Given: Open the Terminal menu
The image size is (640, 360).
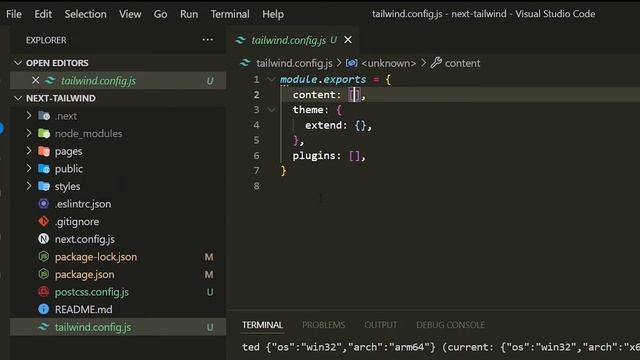Looking at the screenshot, I should [230, 14].
